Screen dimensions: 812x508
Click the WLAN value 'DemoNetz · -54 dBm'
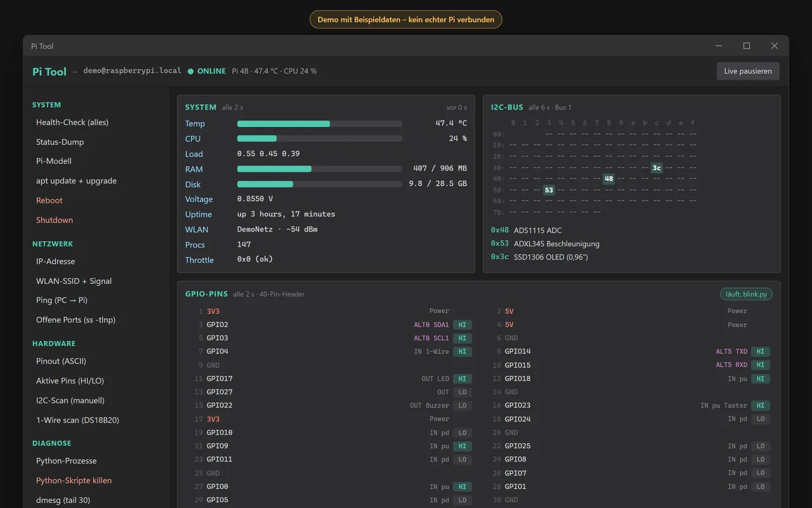[277, 230]
